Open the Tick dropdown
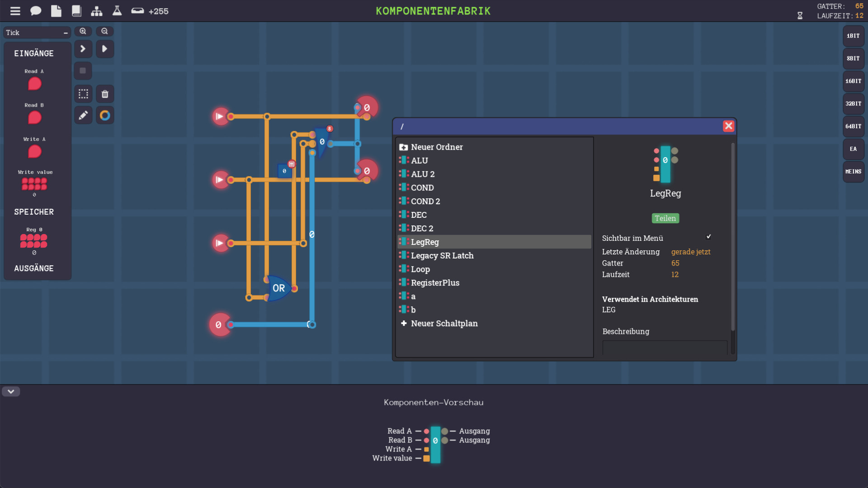The image size is (868, 488). coord(37,33)
